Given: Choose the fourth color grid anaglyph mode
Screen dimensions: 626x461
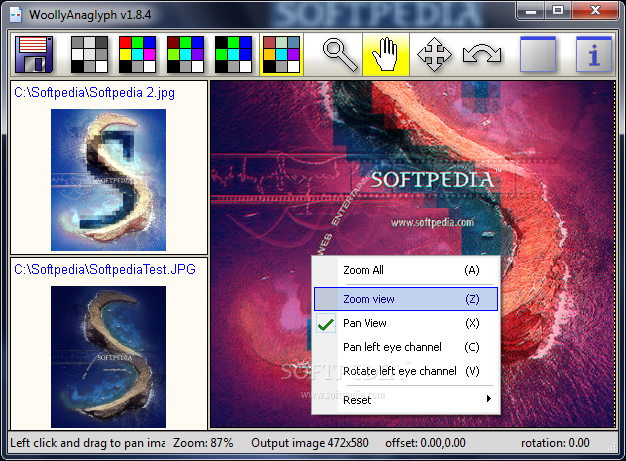Looking at the screenshot, I should click(233, 54).
